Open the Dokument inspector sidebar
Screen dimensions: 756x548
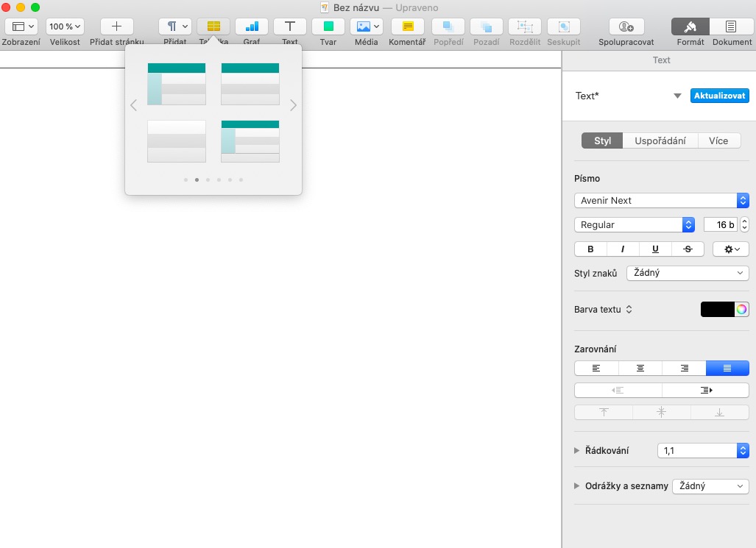[x=731, y=26]
